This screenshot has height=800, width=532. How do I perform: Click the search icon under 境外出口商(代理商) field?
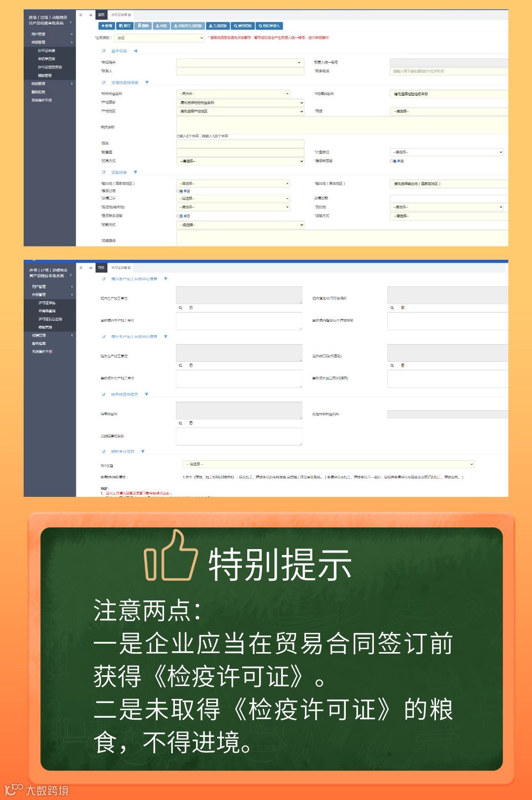click(x=392, y=365)
